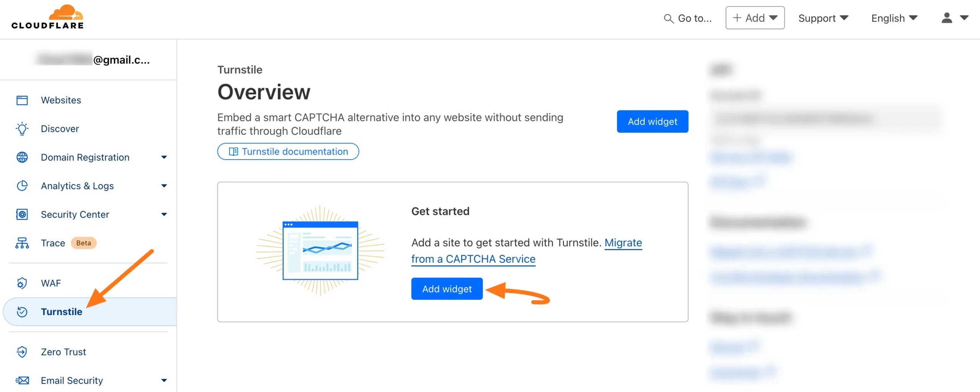The width and height of the screenshot is (980, 392).
Task: Click the Go to... search field
Action: click(688, 18)
